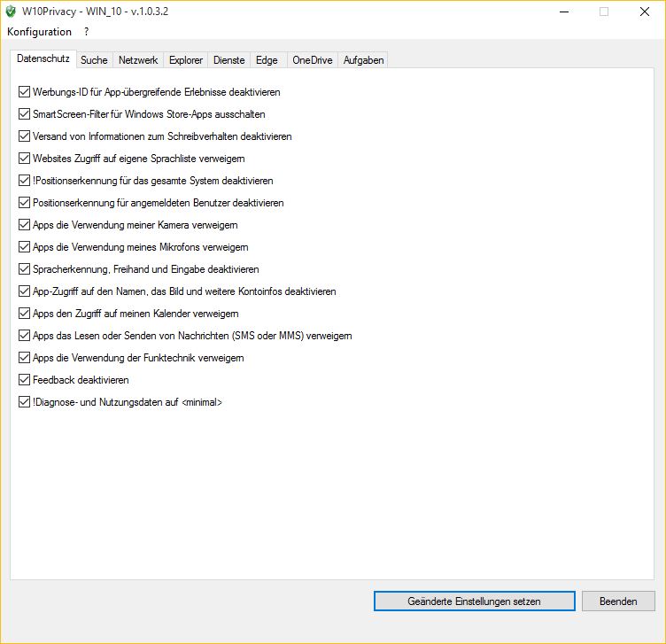The image size is (666, 644).
Task: Toggle Apps die Verwendung meines Mikrofons
Action: click(24, 247)
